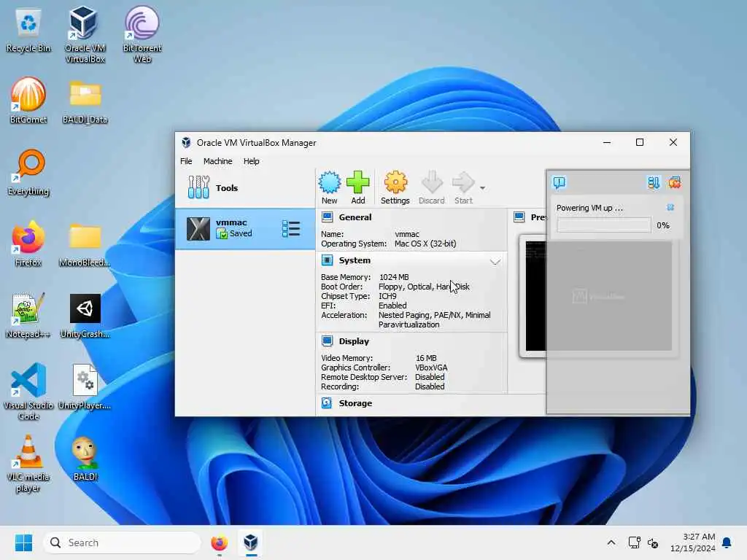Screen dimensions: 747x560
Task: Open BALDI_Data folder on desktop
Action: [85, 102]
